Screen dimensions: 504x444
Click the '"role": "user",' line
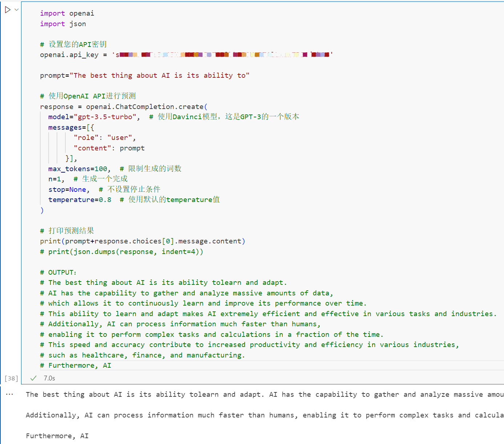point(105,138)
